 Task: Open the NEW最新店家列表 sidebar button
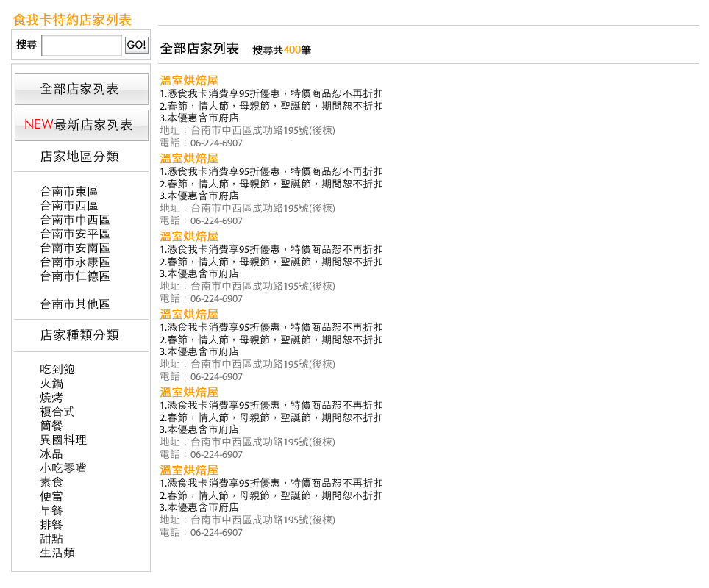coord(82,125)
